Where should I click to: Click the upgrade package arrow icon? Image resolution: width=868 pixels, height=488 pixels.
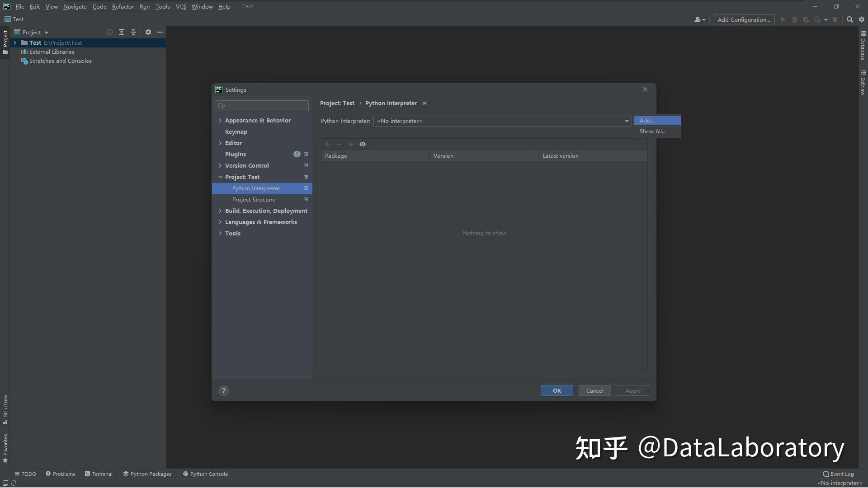tap(351, 144)
